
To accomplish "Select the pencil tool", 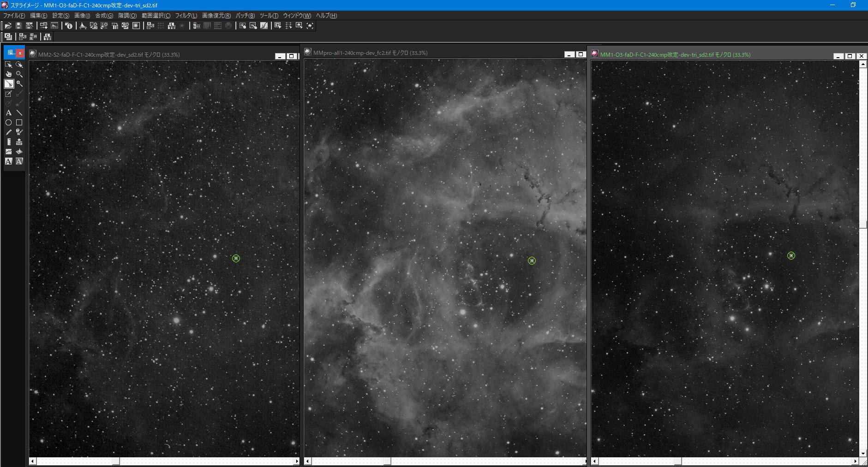I will pyautogui.click(x=9, y=132).
